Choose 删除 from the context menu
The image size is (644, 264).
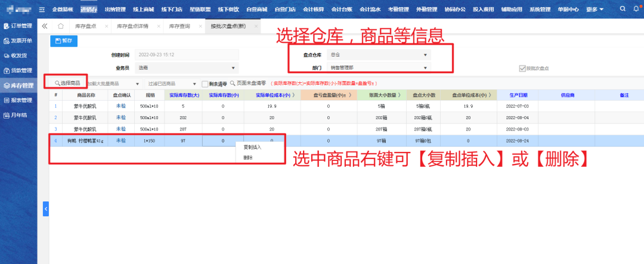point(248,158)
